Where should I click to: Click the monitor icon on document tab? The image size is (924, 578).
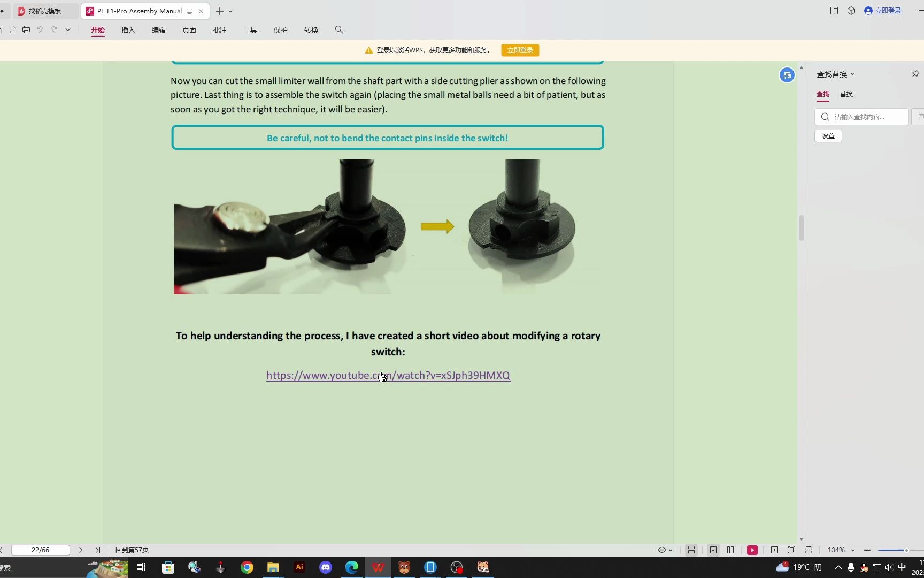[189, 11]
